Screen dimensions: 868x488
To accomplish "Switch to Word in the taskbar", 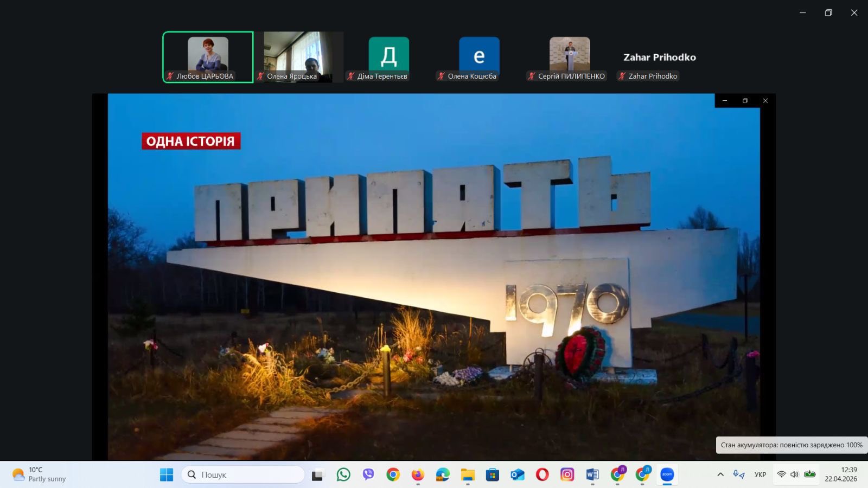I will (x=592, y=475).
